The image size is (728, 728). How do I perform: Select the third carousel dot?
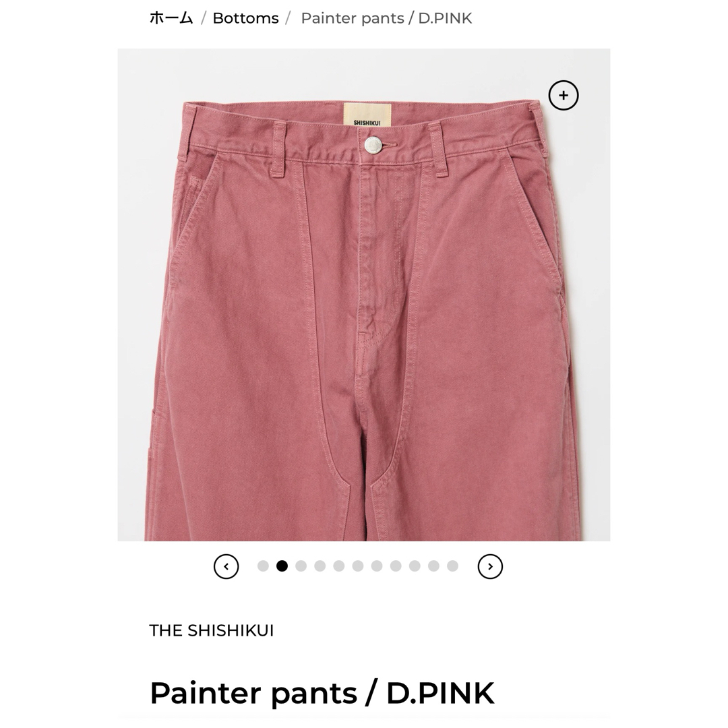[x=301, y=566]
